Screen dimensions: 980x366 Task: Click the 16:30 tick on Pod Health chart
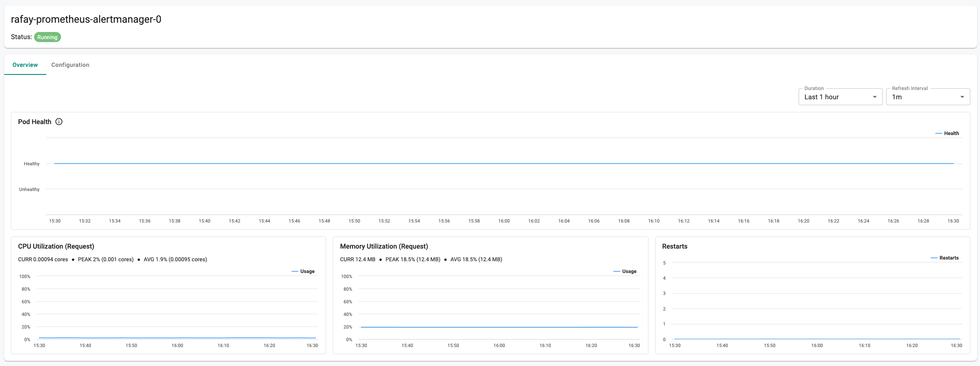click(x=953, y=221)
